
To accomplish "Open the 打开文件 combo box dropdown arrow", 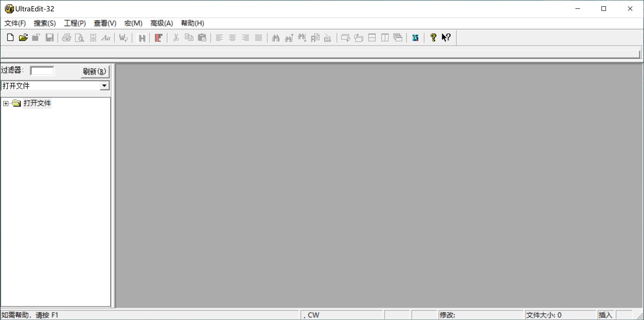I will (104, 86).
